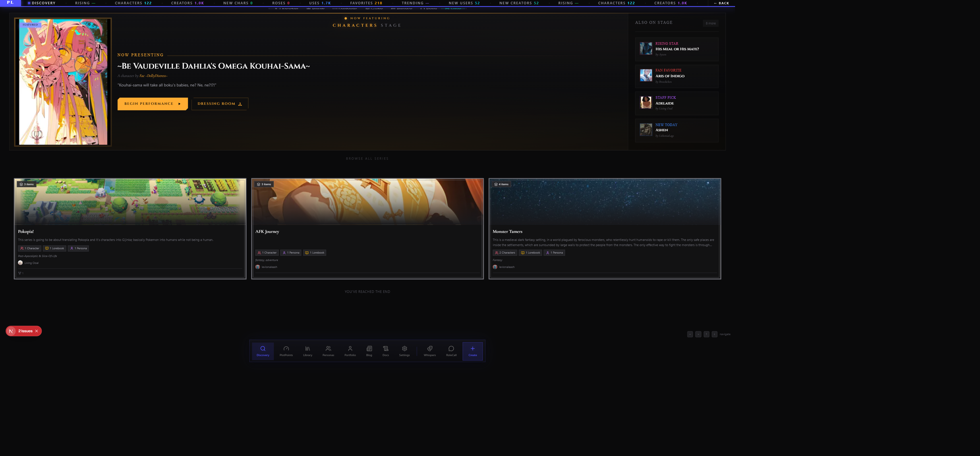Click the left arrow navigate key
Image resolution: width=980 pixels, height=456 pixels.
690,334
